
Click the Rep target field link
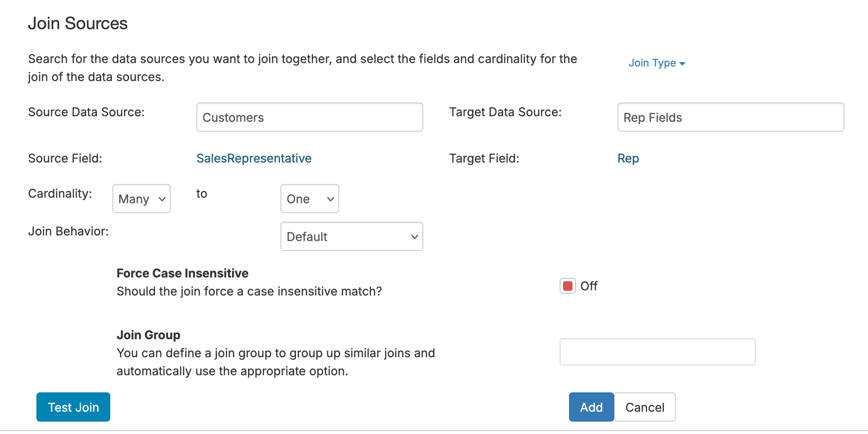(x=628, y=158)
